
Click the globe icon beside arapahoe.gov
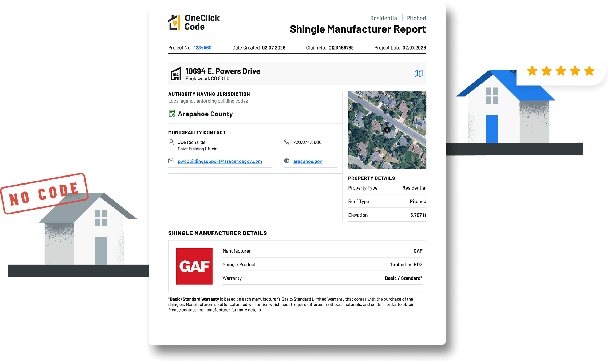286,161
